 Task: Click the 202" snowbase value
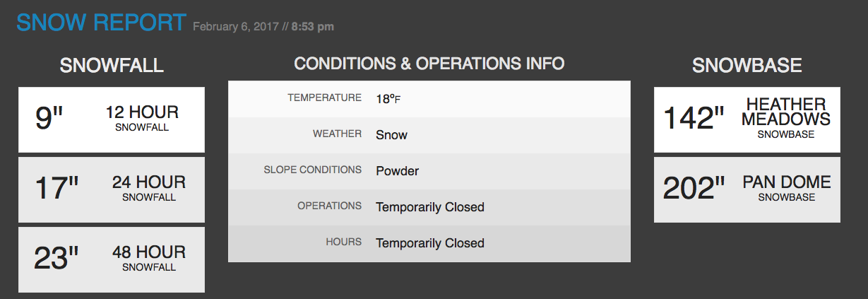pos(694,189)
